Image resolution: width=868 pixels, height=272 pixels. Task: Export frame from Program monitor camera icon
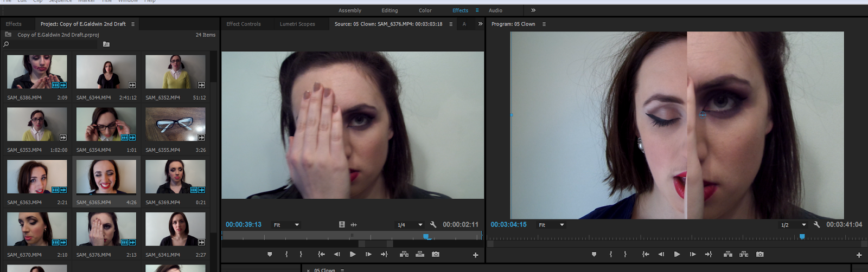click(x=760, y=254)
